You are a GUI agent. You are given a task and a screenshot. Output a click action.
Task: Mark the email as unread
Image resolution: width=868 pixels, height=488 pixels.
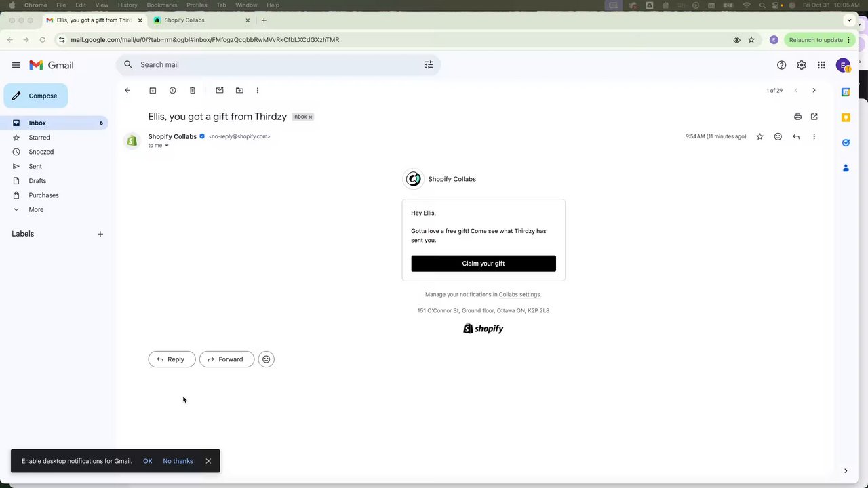220,90
